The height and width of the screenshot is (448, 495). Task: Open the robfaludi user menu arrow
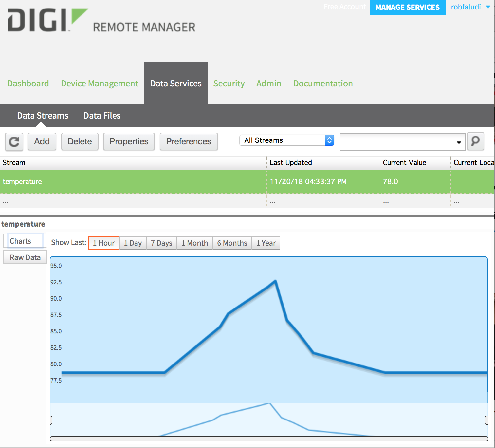pos(488,7)
